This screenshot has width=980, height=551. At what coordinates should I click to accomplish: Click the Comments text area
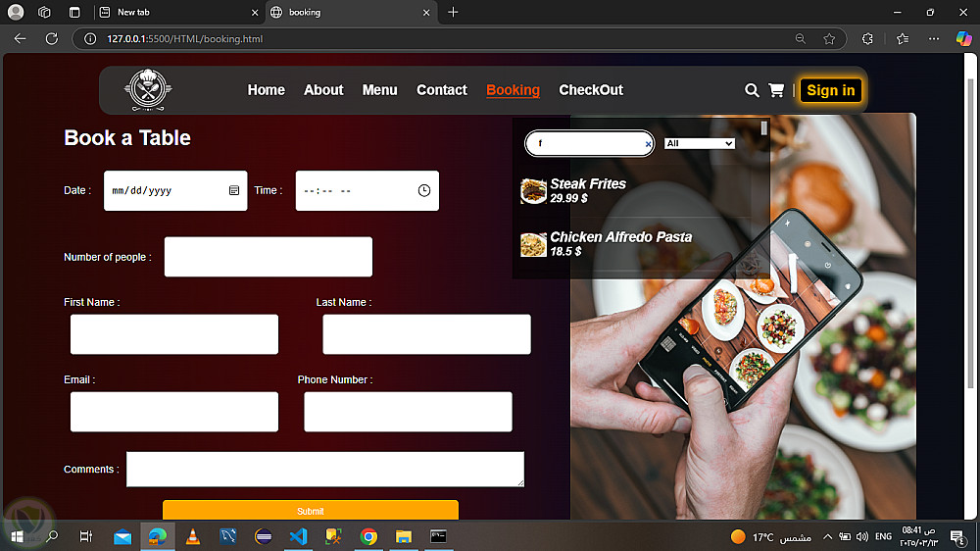coord(325,469)
